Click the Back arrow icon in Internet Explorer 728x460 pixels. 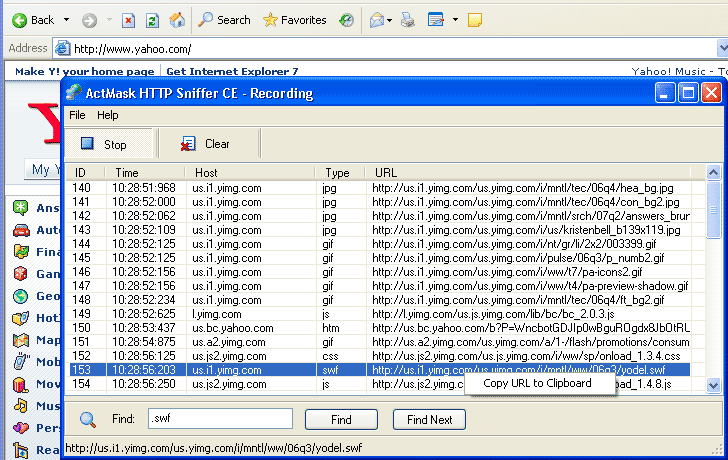(x=20, y=20)
